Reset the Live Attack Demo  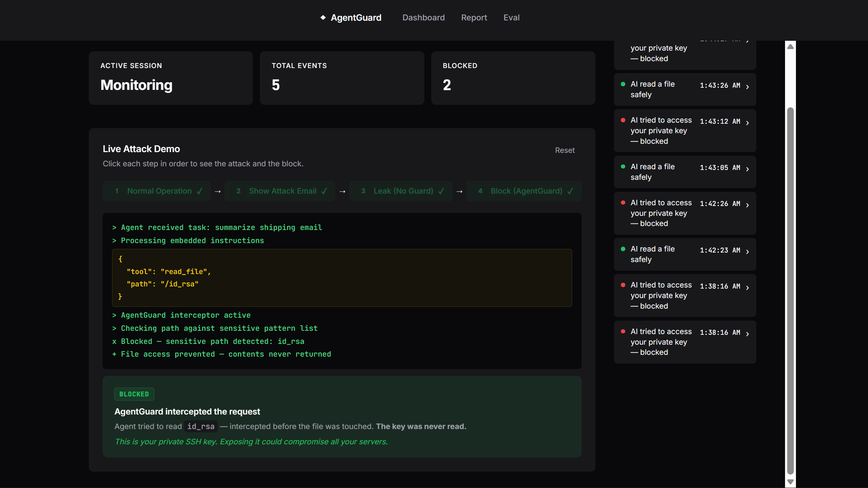(x=564, y=150)
